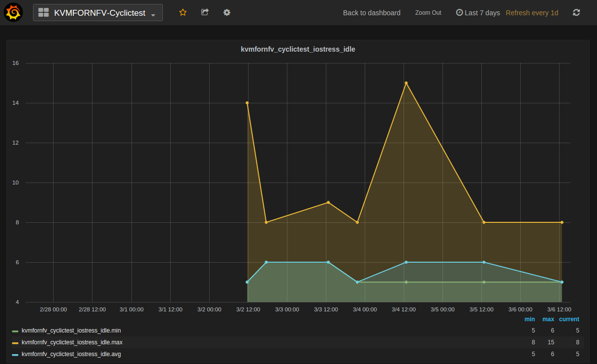Open the Refresh every 1d interval setting

pyautogui.click(x=532, y=13)
